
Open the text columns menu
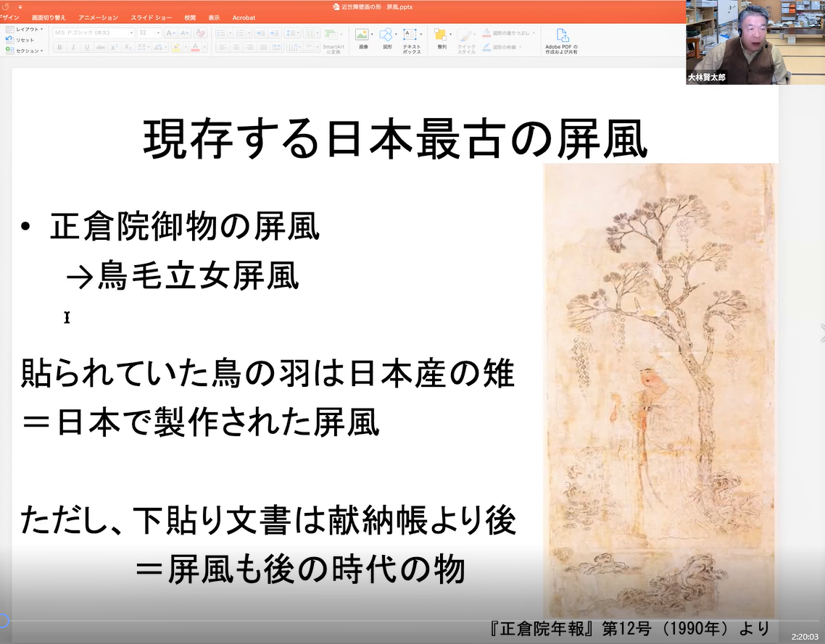[x=311, y=33]
